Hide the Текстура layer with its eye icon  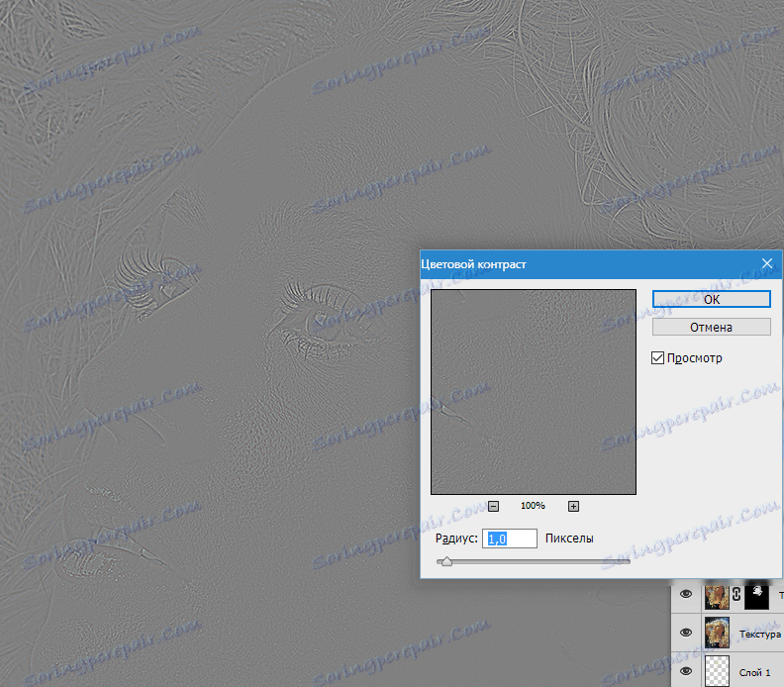click(x=685, y=633)
